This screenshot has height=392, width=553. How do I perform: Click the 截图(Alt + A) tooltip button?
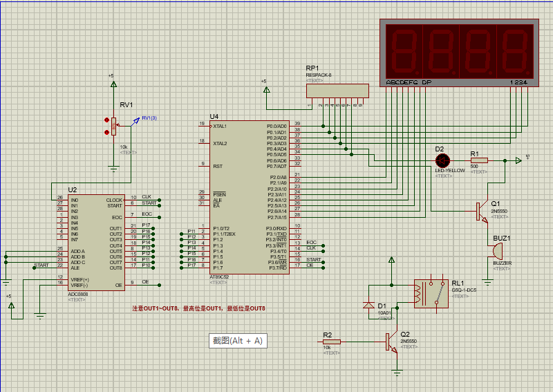238,341
